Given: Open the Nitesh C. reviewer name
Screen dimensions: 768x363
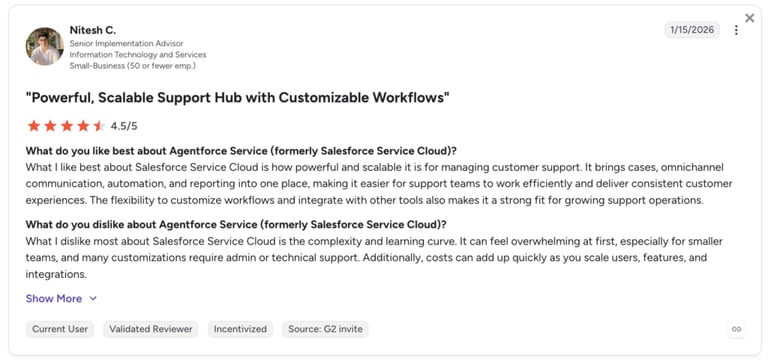Looking at the screenshot, I should [x=93, y=30].
